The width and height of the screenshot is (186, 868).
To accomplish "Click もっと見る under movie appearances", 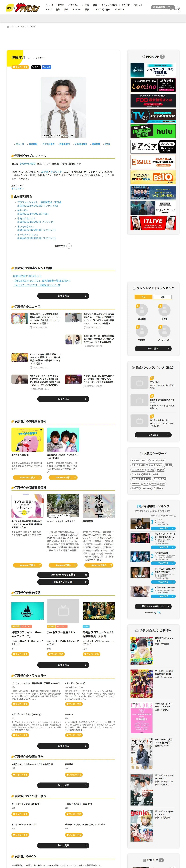I will (x=63, y=785).
